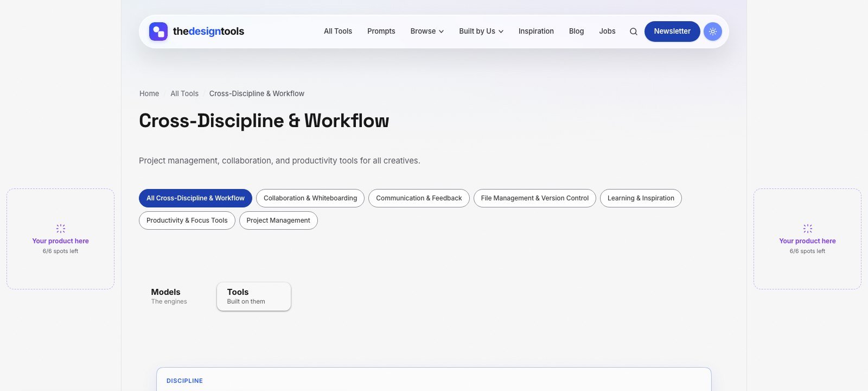Click the thedesigntools logo icon
The height and width of the screenshot is (391, 868).
pos(158,31)
